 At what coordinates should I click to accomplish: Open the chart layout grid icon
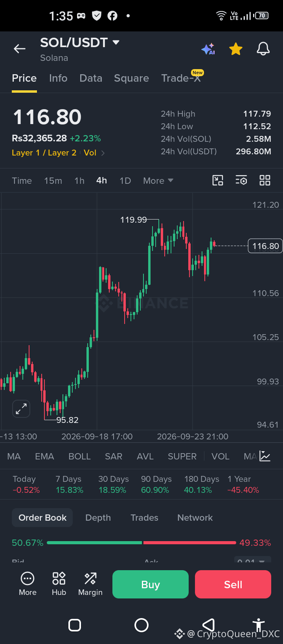(265, 180)
